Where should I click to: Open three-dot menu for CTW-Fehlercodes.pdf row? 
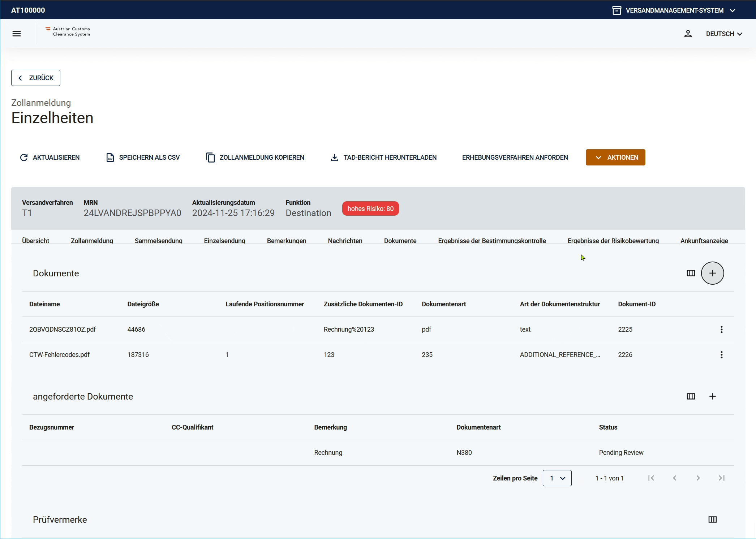(721, 355)
